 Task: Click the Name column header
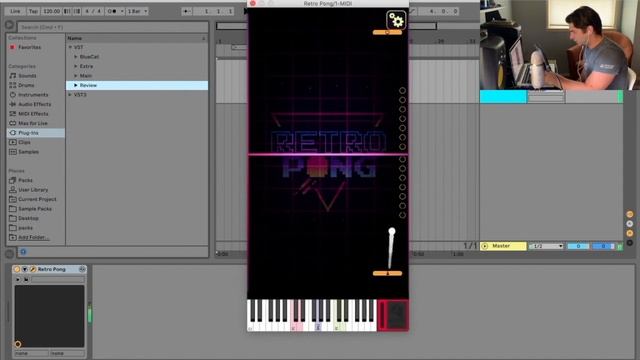pyautogui.click(x=137, y=38)
